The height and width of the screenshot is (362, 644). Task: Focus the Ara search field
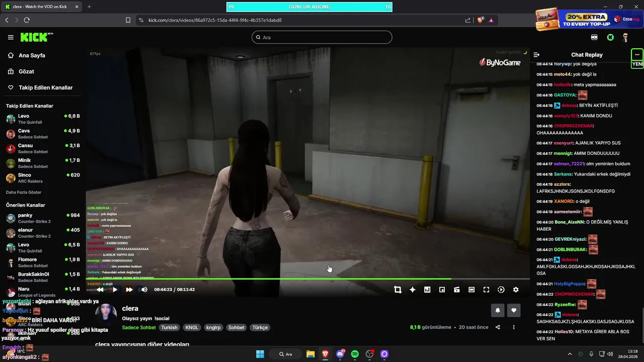tap(322, 37)
